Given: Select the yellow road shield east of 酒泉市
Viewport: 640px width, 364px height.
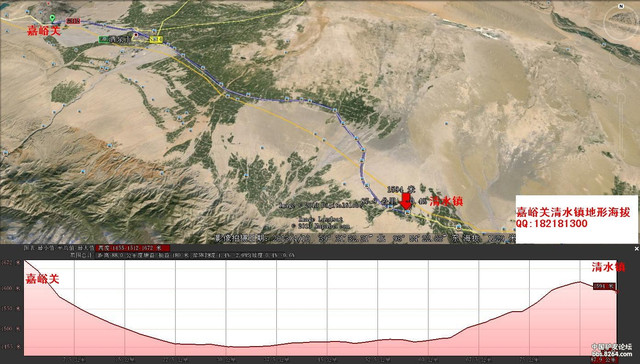Looking at the screenshot, I should (x=156, y=39).
